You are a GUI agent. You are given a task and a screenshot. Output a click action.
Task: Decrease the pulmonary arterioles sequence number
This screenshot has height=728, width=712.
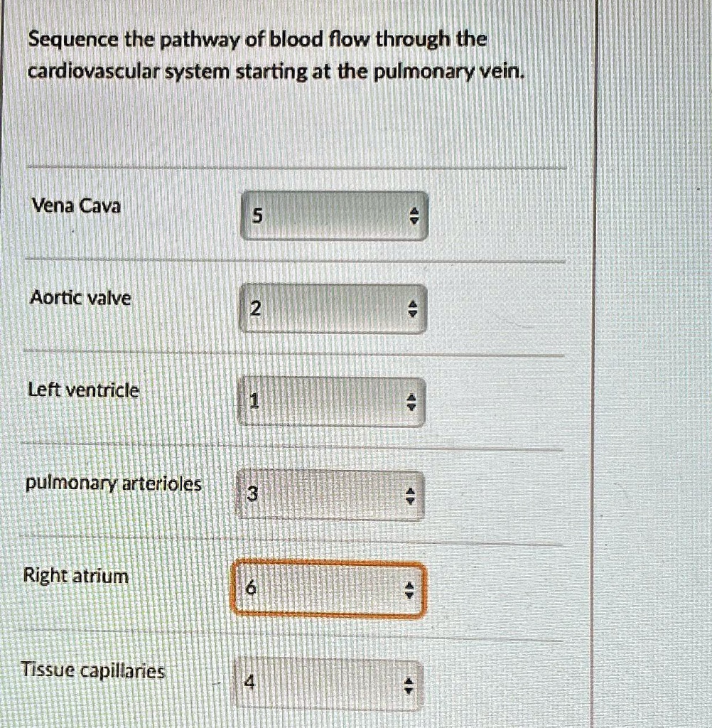(x=411, y=499)
